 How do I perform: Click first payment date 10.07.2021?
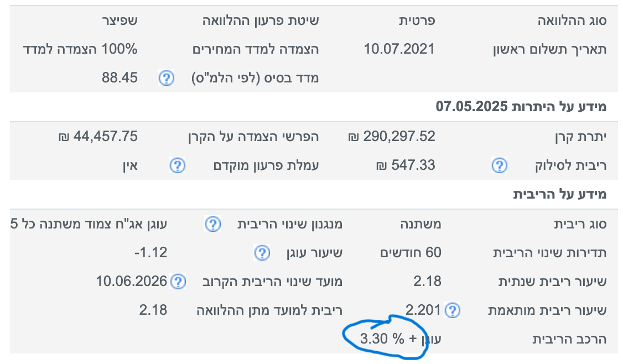click(x=399, y=49)
